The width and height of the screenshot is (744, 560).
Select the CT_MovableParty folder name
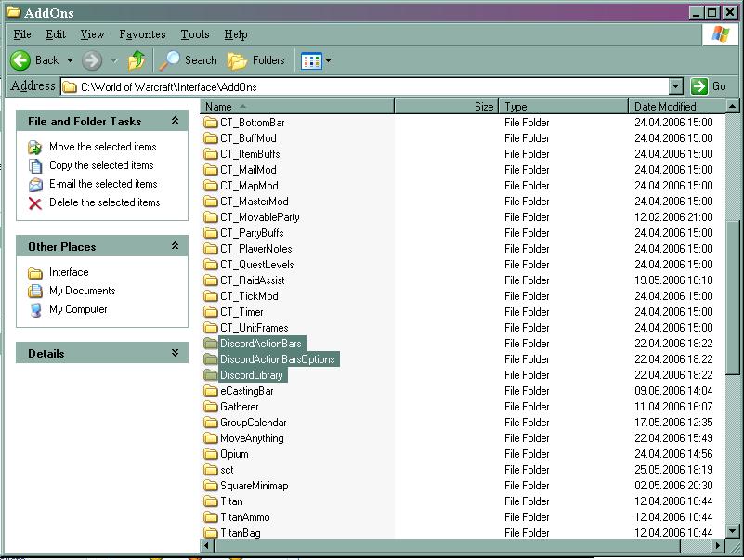tap(259, 217)
